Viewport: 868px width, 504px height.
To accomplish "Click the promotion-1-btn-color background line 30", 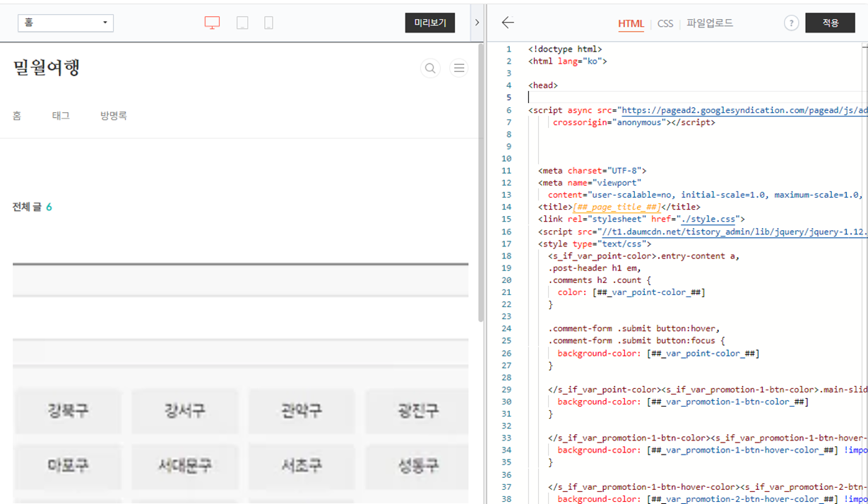I will (683, 402).
